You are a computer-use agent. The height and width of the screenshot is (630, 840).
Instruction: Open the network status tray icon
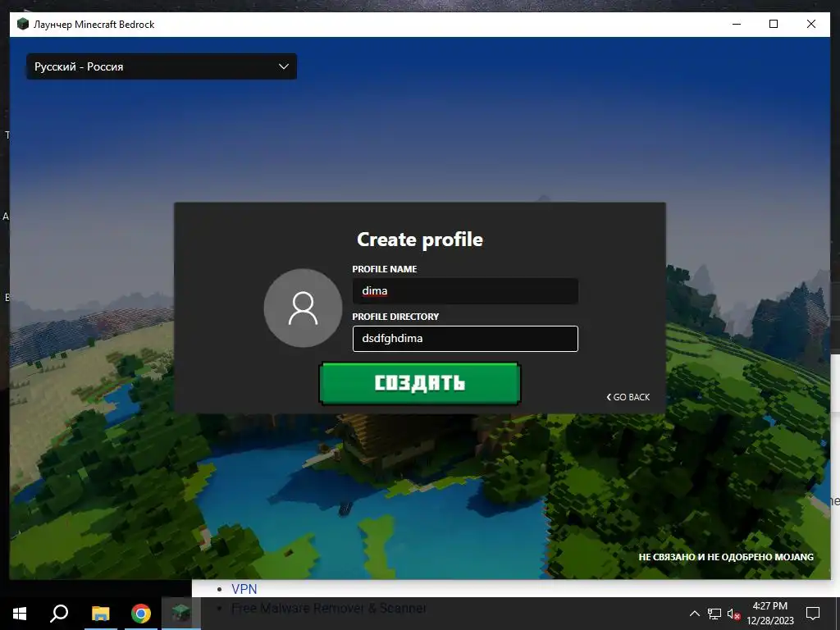coord(714,614)
